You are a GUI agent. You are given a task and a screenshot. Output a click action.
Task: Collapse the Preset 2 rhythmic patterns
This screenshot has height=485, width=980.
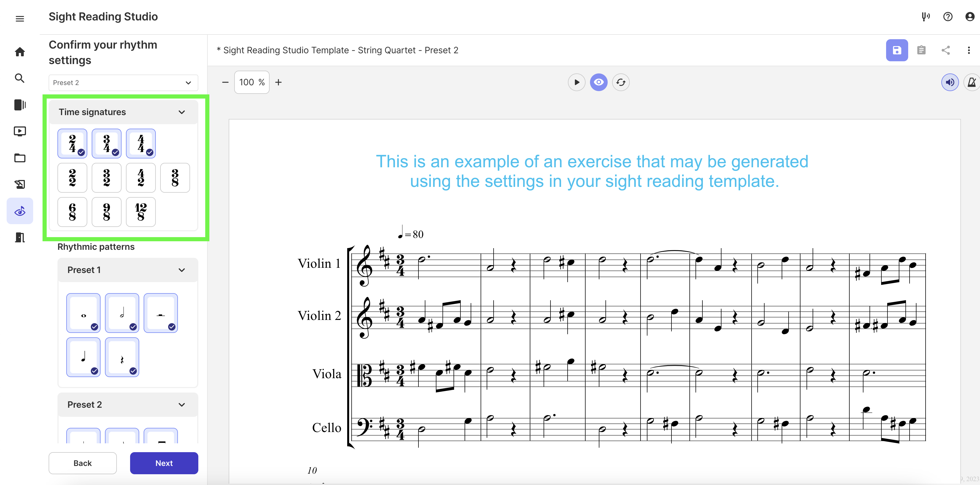coord(127,404)
